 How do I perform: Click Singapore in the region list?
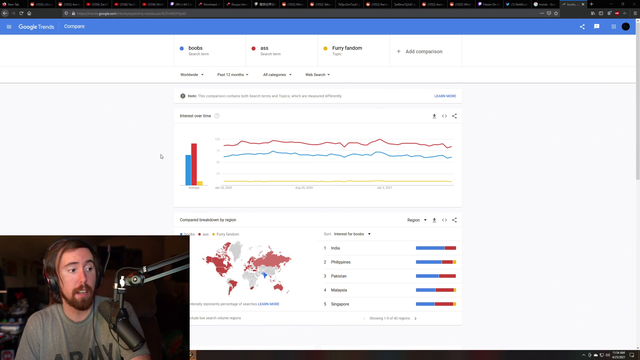click(x=340, y=304)
